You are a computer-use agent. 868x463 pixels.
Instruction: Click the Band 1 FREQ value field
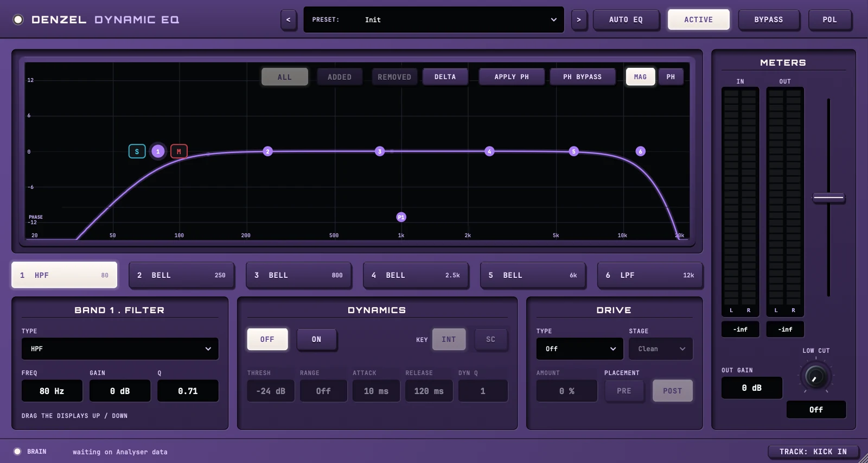coord(52,391)
